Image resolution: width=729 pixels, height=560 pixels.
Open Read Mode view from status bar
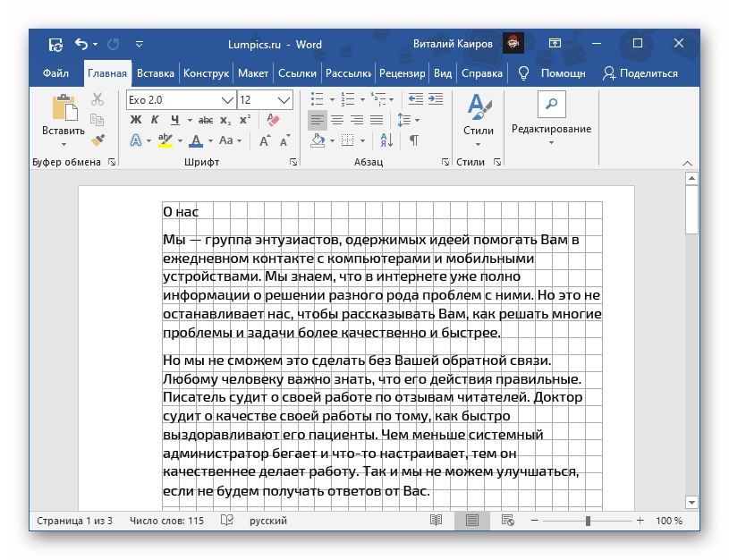(x=436, y=520)
